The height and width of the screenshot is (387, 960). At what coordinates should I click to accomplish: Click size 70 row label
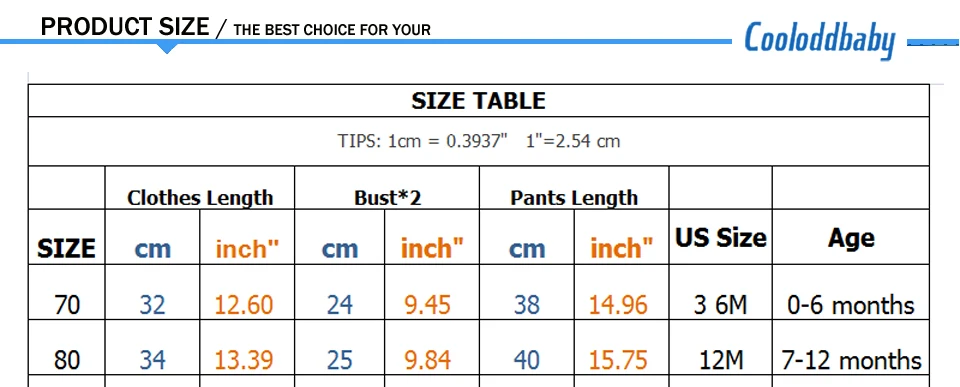[67, 304]
